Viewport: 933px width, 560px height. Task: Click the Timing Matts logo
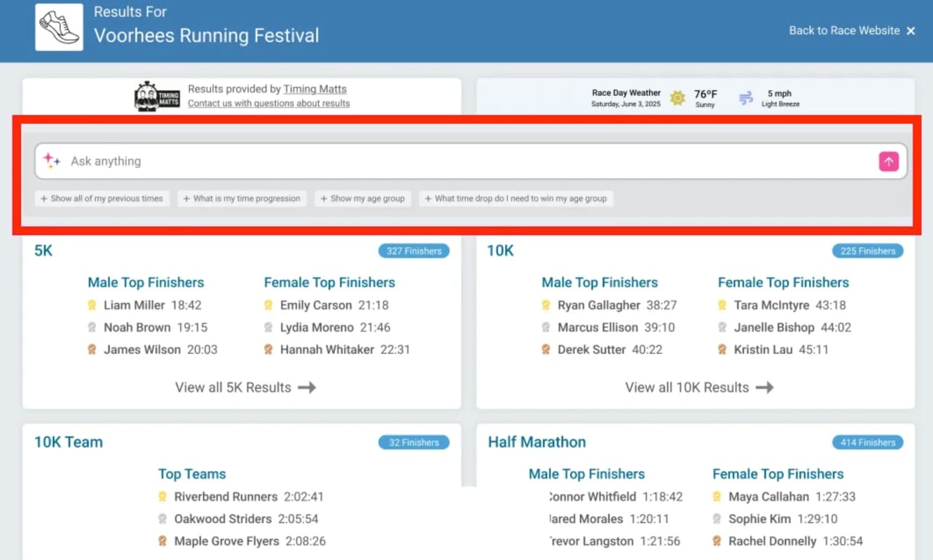point(158,97)
